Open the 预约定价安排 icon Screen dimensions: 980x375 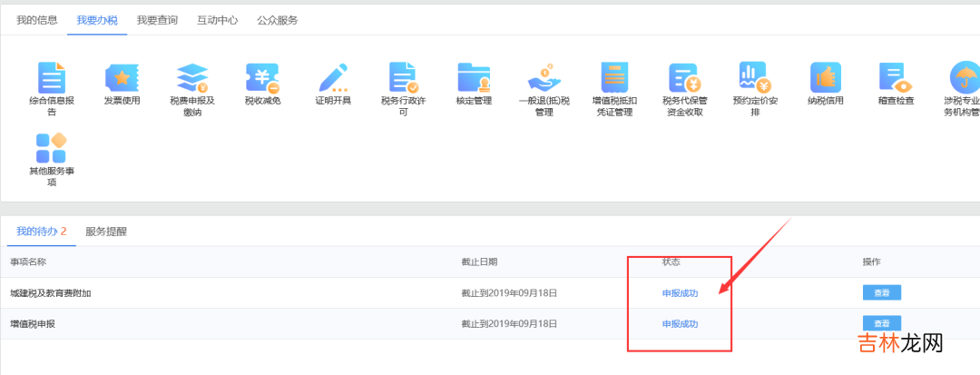(754, 79)
